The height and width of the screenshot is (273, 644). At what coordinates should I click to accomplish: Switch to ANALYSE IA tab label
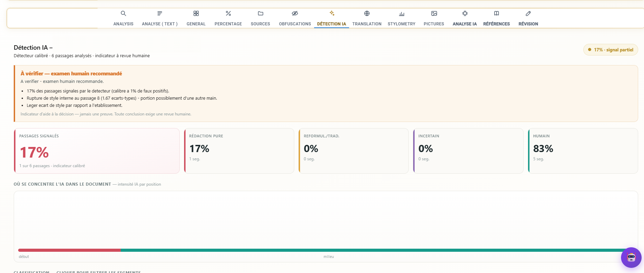(465, 24)
